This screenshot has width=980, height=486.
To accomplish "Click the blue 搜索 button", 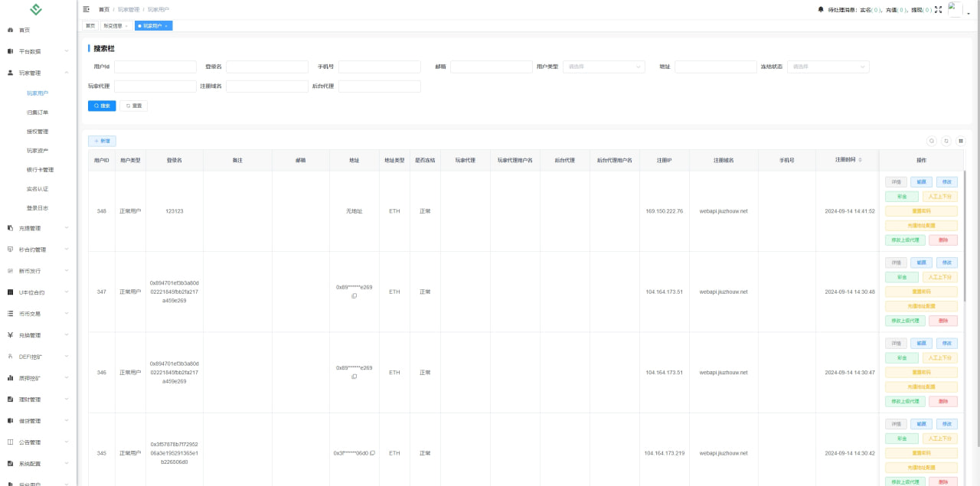I will tap(102, 106).
